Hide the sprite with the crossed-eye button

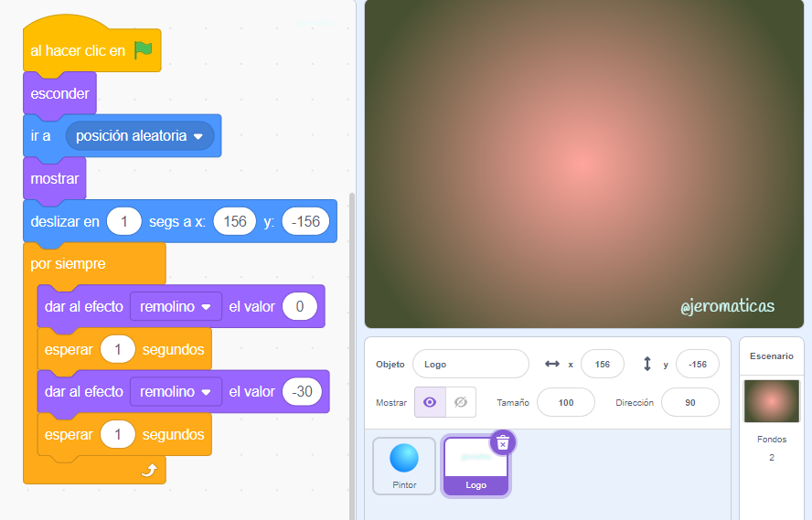coord(460,402)
